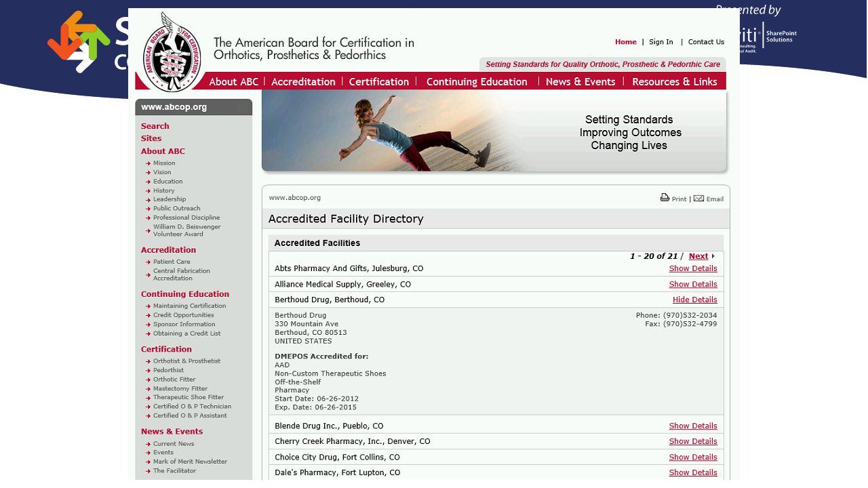
Task: Open the News & Events sidebar heading
Action: pos(172,432)
